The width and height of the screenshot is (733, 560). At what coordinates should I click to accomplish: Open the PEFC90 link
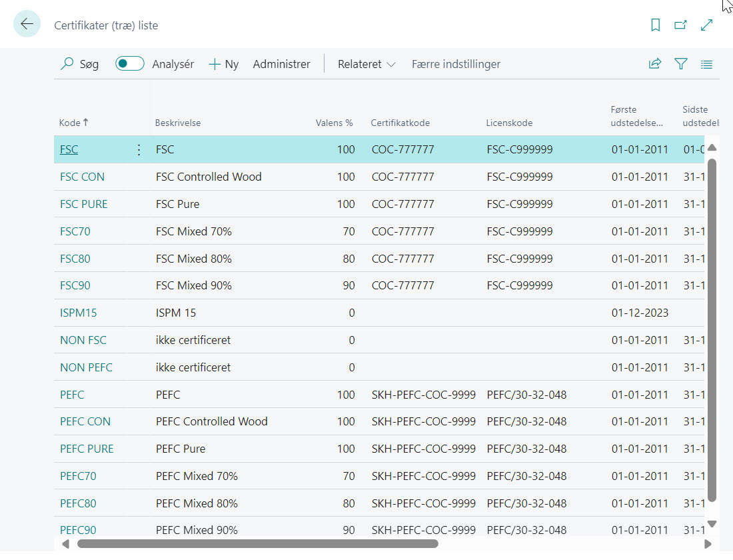pos(78,530)
